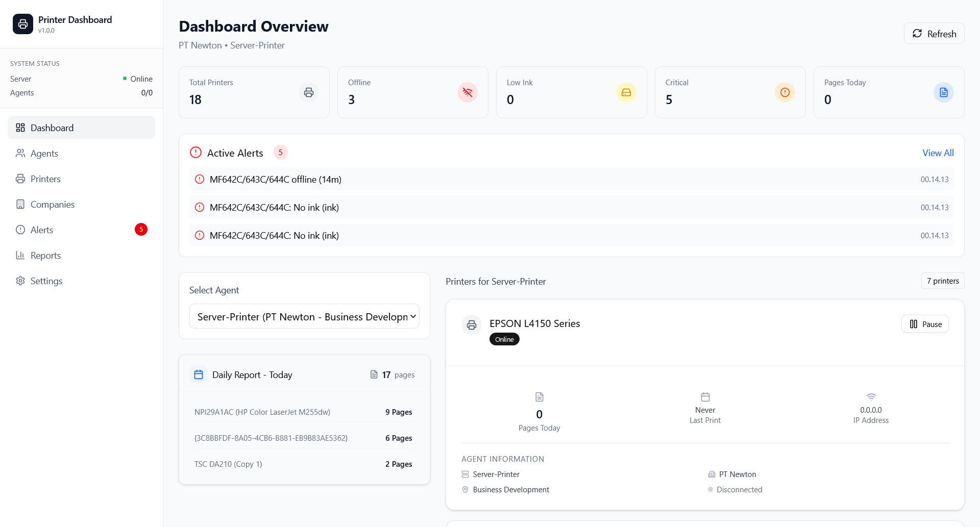
Task: Click the Offline wifi-off icon
Action: [468, 92]
